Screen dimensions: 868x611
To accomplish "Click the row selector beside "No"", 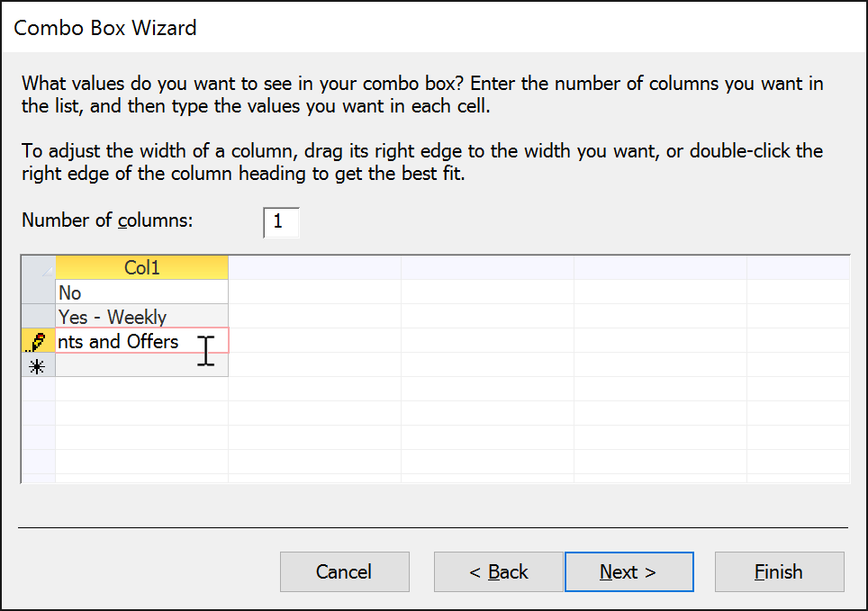I will (37, 292).
